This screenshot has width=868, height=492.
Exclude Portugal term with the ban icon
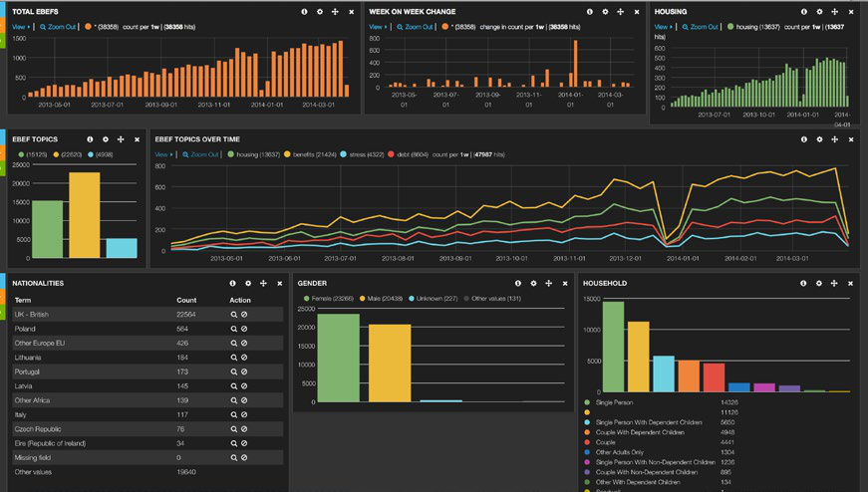point(244,371)
